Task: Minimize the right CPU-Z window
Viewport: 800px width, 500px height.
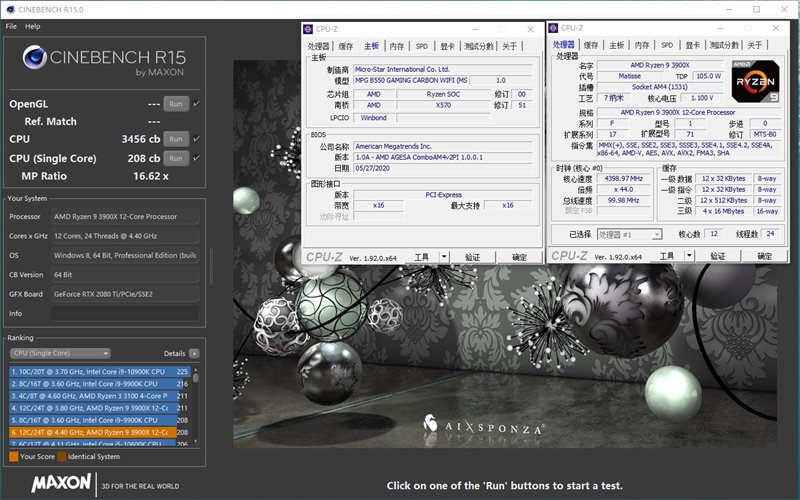Action: (x=720, y=28)
